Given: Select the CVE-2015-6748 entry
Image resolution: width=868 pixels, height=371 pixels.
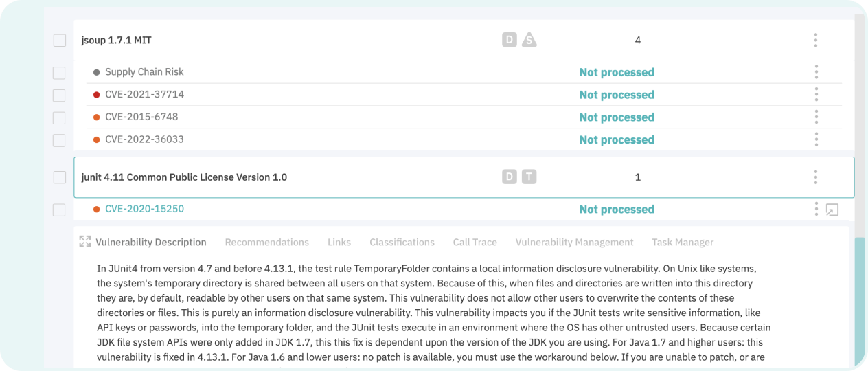Looking at the screenshot, I should tap(141, 117).
